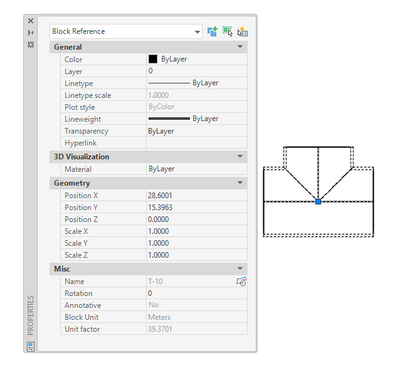Click Select Objects icon

pyautogui.click(x=227, y=32)
